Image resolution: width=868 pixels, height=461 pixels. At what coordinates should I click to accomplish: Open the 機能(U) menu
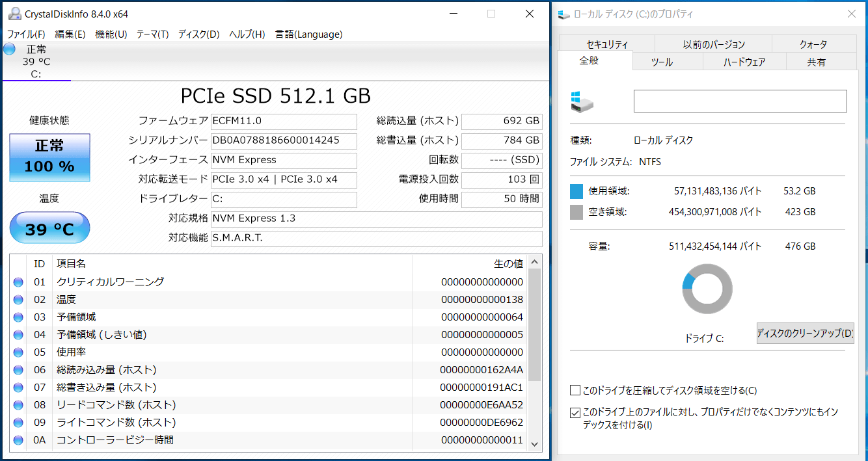pos(111,34)
